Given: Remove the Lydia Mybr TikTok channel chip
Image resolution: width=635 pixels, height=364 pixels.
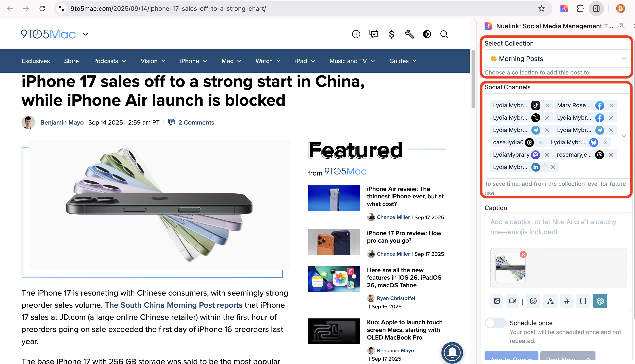Looking at the screenshot, I should (547, 105).
